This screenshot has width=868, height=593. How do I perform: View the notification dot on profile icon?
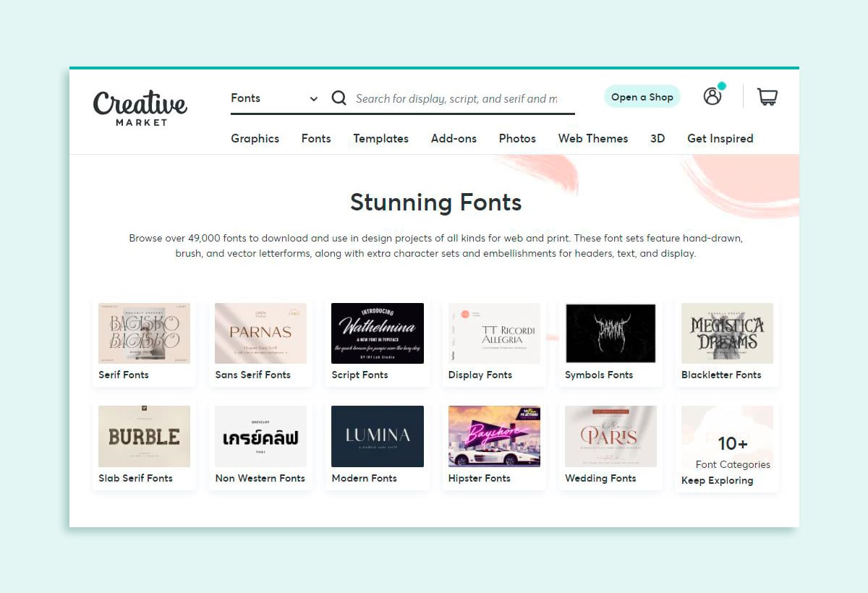click(x=721, y=86)
